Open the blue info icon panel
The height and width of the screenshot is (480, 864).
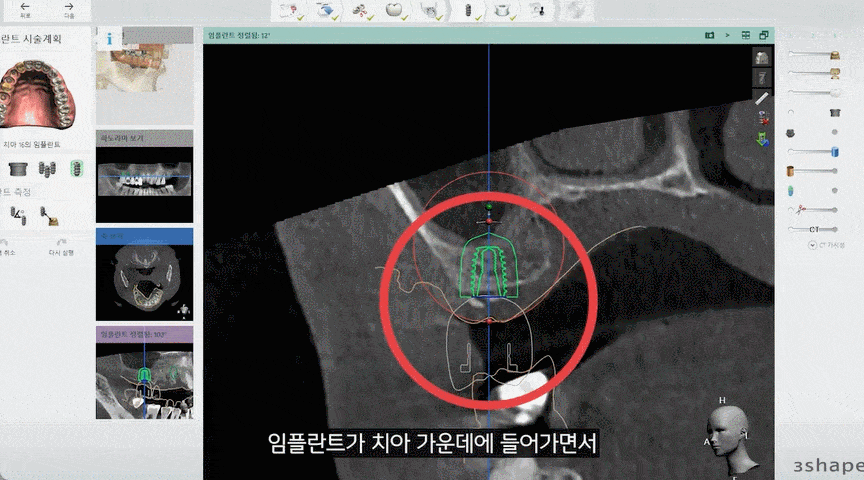(x=109, y=39)
